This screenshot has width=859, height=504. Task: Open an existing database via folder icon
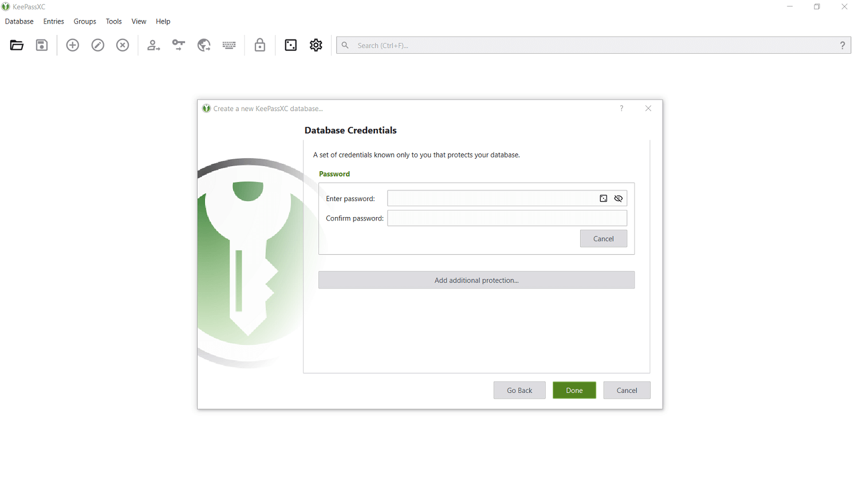click(17, 45)
